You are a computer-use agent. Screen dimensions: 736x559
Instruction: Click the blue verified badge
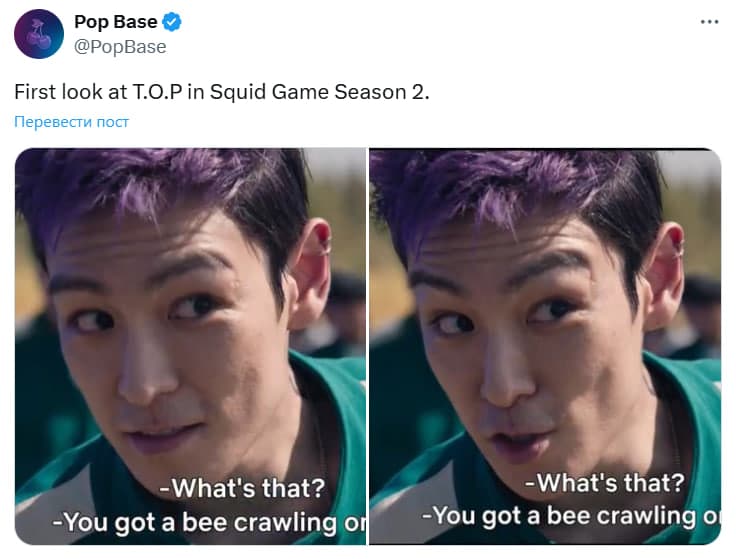(x=172, y=22)
